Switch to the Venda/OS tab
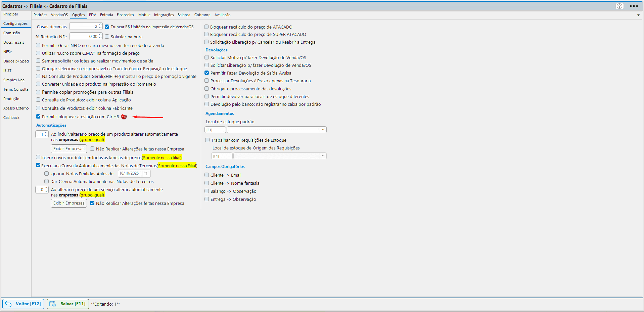This screenshot has height=312, width=644. 59,15
